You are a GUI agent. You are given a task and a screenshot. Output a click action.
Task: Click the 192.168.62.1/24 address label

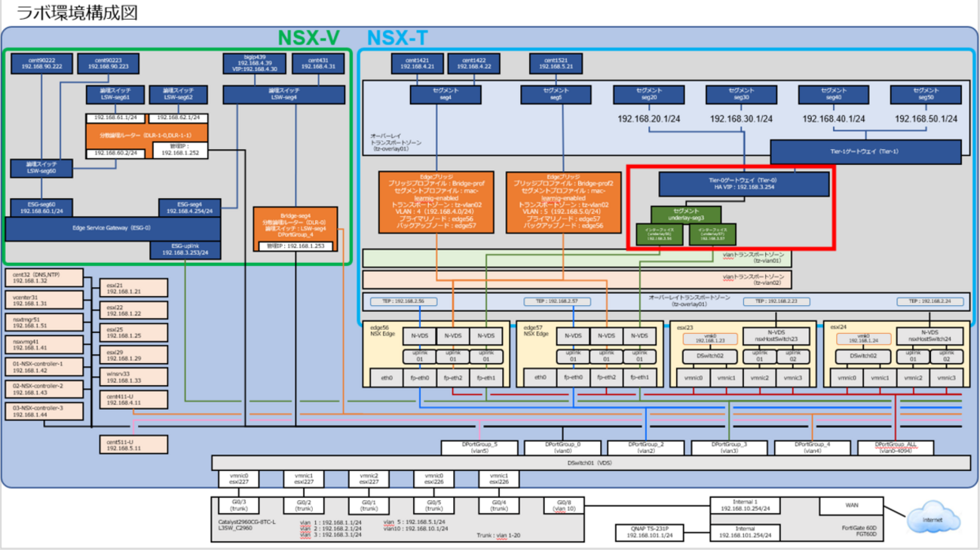tap(177, 118)
